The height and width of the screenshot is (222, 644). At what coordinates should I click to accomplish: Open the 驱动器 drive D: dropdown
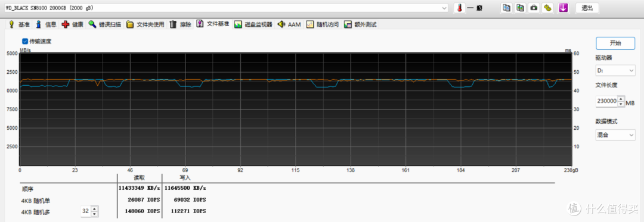pyautogui.click(x=615, y=70)
